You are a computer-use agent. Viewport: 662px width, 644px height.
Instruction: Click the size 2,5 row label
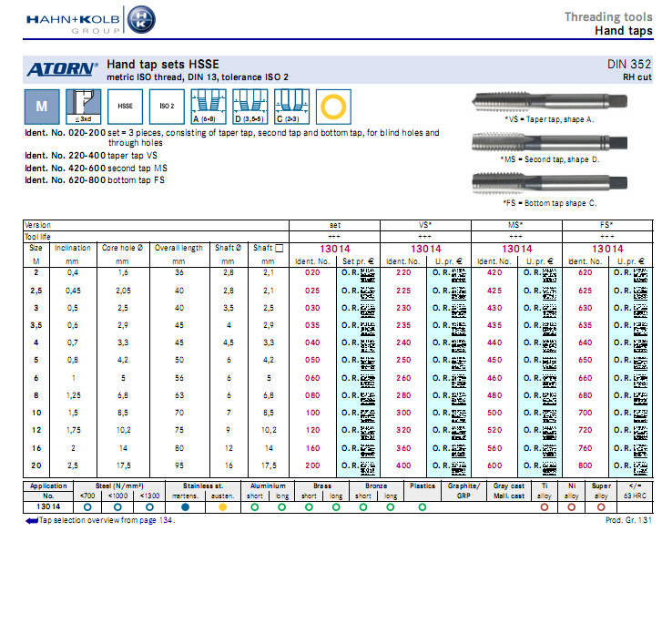coord(36,291)
